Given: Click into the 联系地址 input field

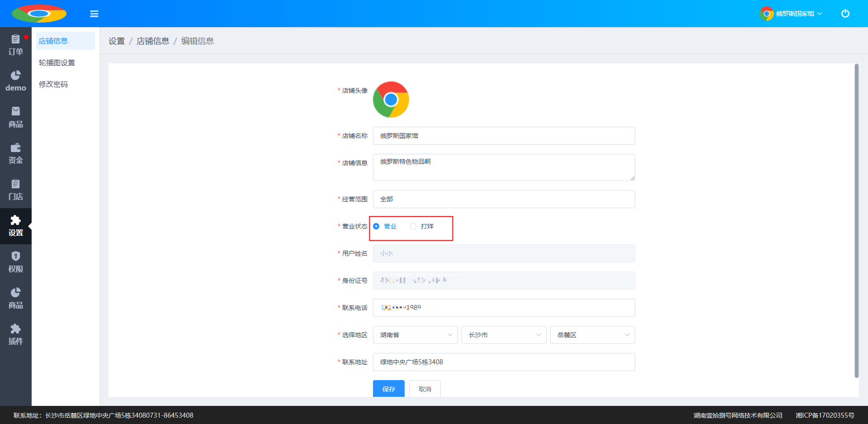Looking at the screenshot, I should pos(504,362).
